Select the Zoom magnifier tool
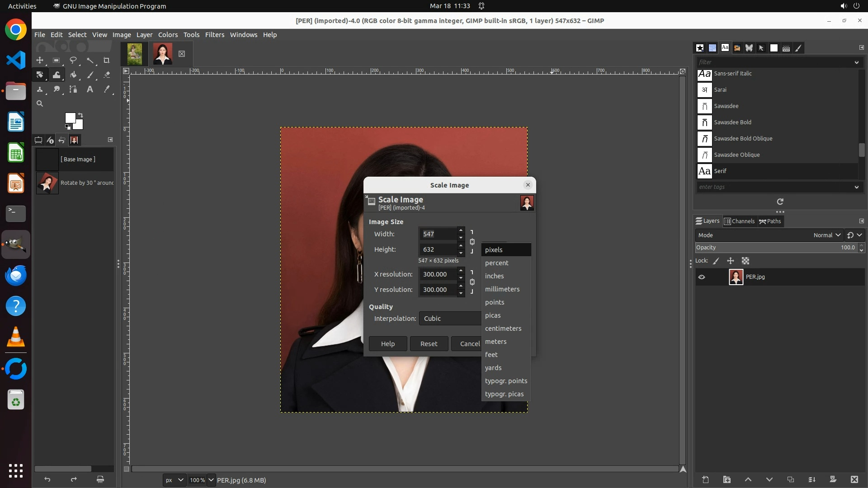 (x=40, y=104)
